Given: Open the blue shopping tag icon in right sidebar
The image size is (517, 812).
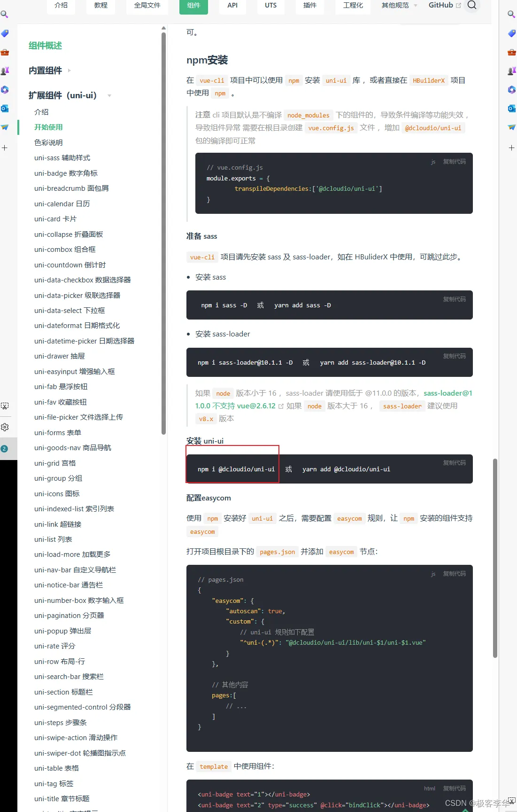Looking at the screenshot, I should click(512, 33).
